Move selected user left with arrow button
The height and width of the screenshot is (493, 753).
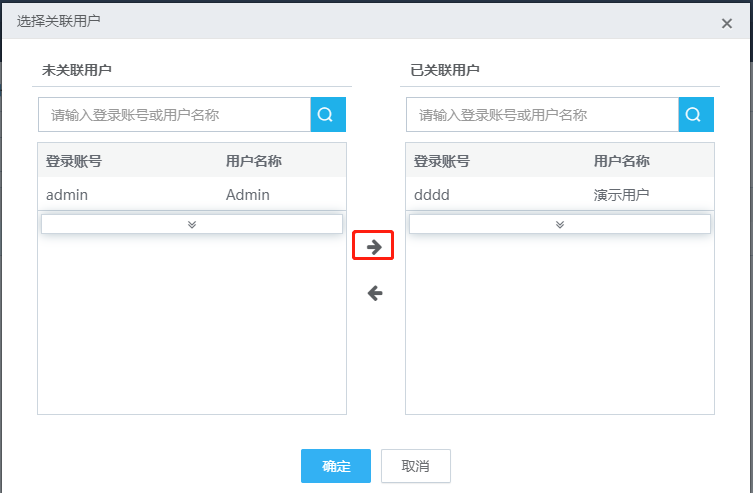(x=375, y=293)
